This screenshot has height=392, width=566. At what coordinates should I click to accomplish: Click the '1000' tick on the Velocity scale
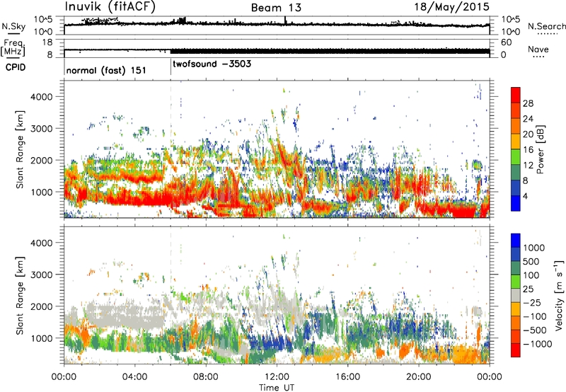click(534, 248)
